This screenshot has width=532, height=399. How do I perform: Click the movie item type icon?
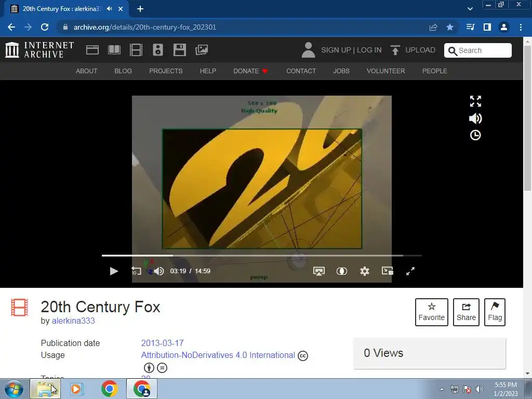(x=19, y=308)
